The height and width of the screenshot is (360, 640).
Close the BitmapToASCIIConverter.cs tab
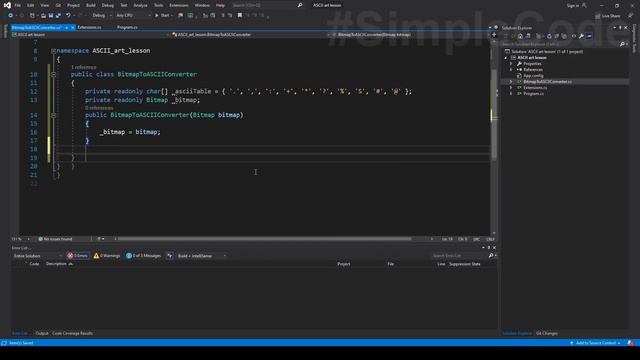[73, 27]
